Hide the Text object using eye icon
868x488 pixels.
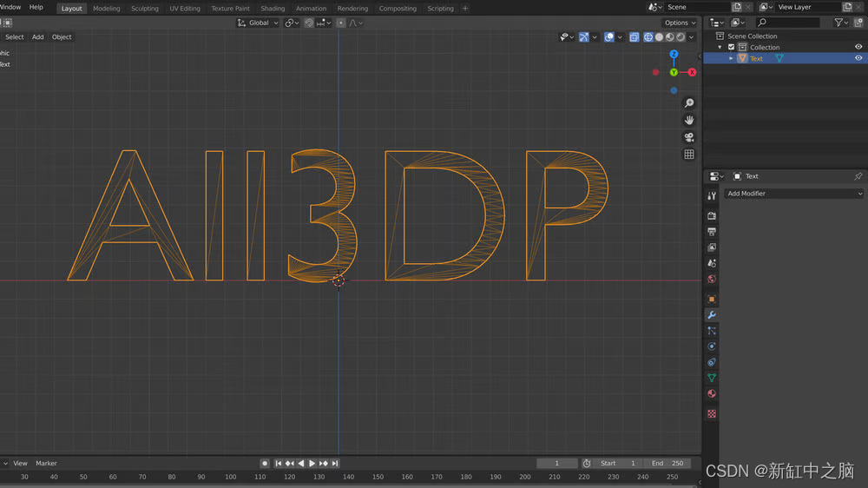coord(858,58)
